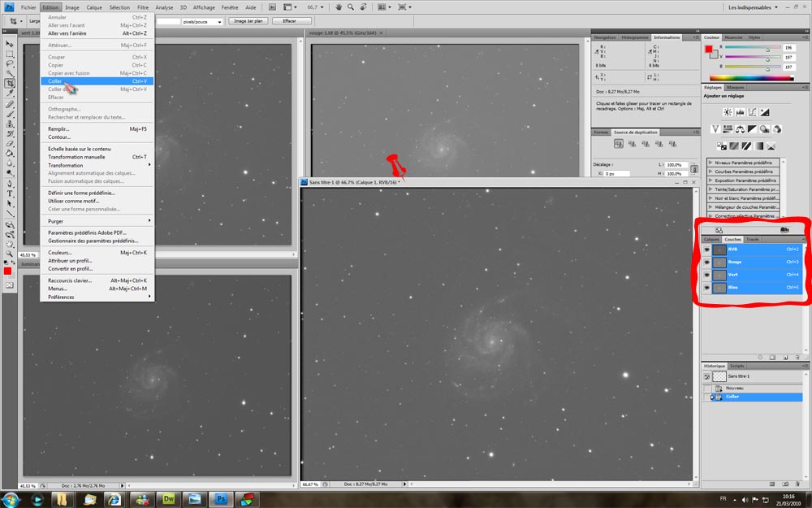Toggle visibility of the Bleu channel
The width and height of the screenshot is (812, 508).
click(x=706, y=288)
